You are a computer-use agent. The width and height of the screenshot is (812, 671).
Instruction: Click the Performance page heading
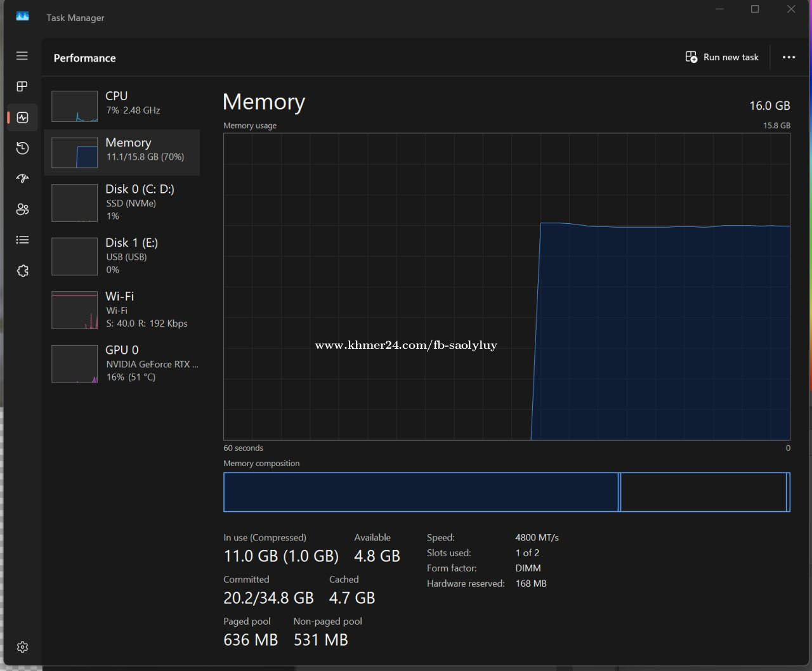click(84, 58)
